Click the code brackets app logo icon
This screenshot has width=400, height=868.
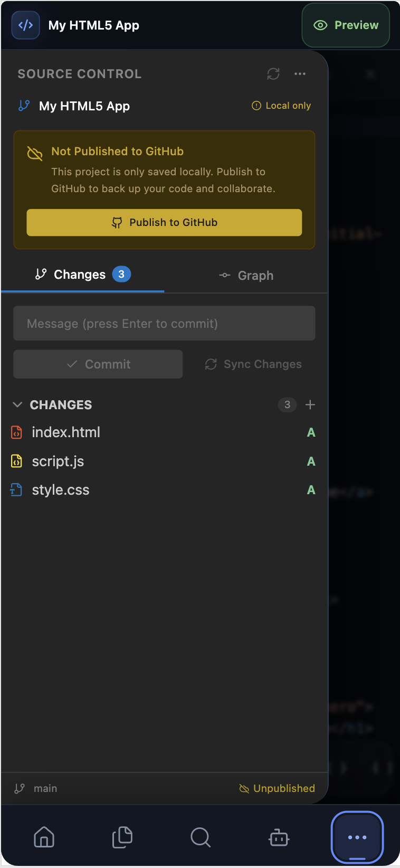coord(25,25)
